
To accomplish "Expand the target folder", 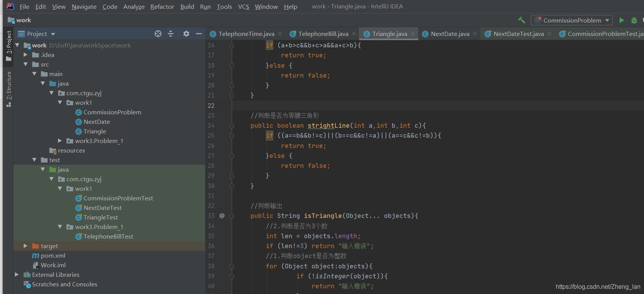I will 25,246.
